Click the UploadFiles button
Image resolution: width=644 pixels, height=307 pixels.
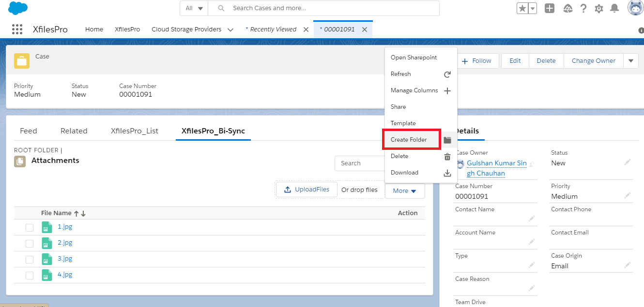pyautogui.click(x=307, y=190)
